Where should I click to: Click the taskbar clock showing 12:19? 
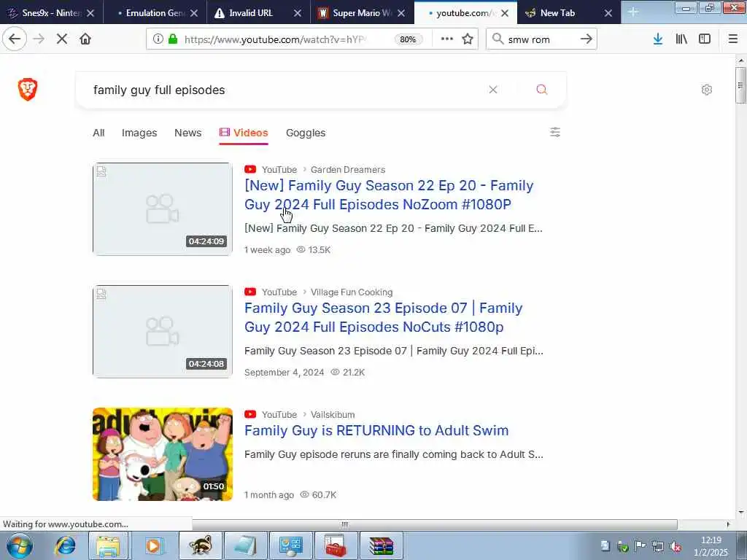(x=711, y=546)
